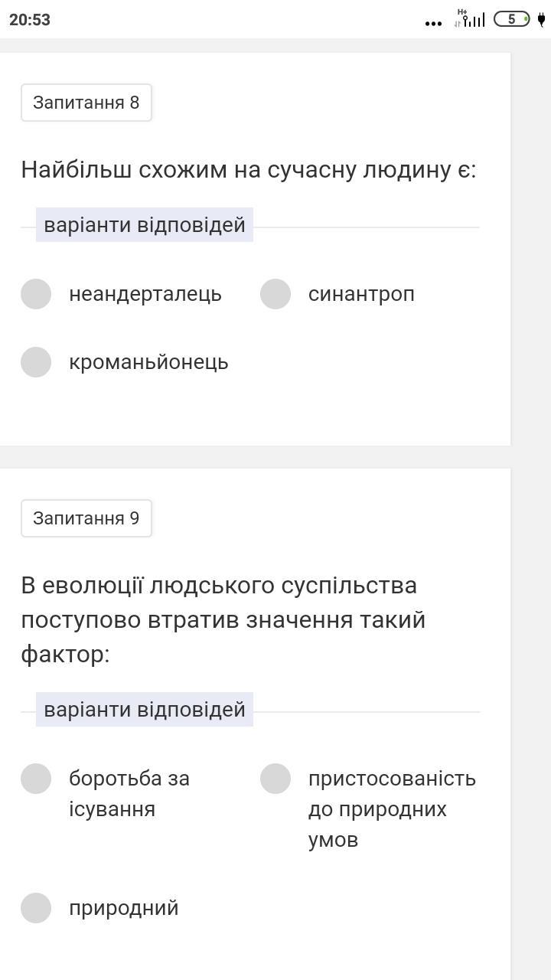Tap the answer text word кроманьйонець

(x=148, y=362)
